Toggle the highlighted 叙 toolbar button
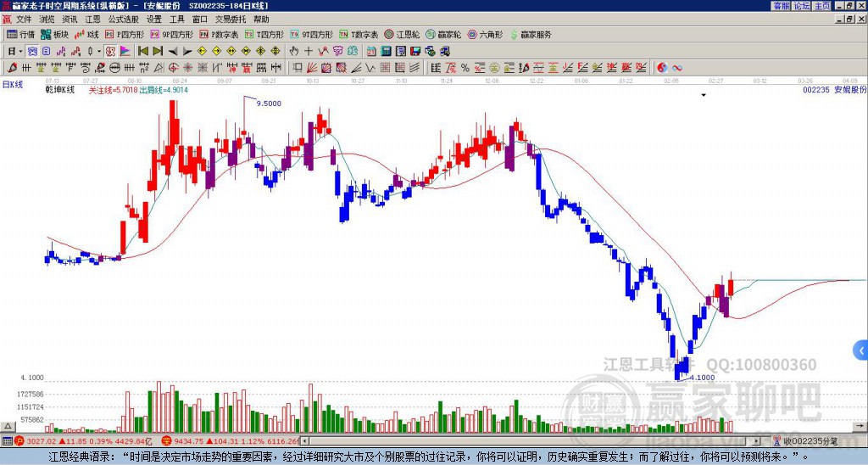Screen dimensions: 868x465 coord(110,52)
